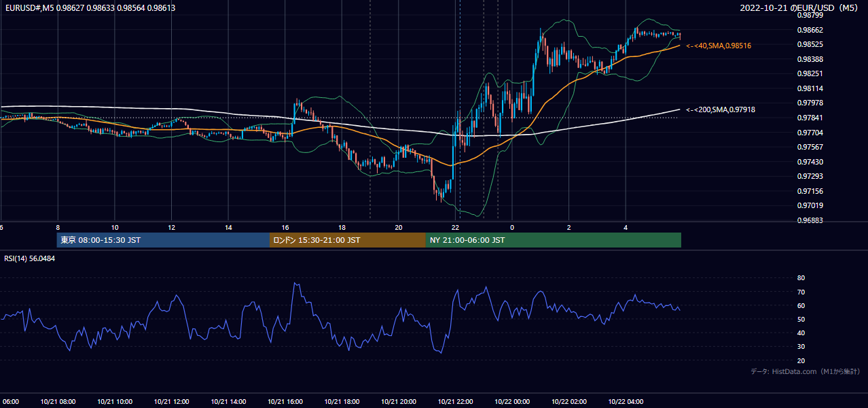Image resolution: width=868 pixels, height=408 pixels.
Task: Click the 40 SMA label reading 0.98516
Action: tap(719, 46)
